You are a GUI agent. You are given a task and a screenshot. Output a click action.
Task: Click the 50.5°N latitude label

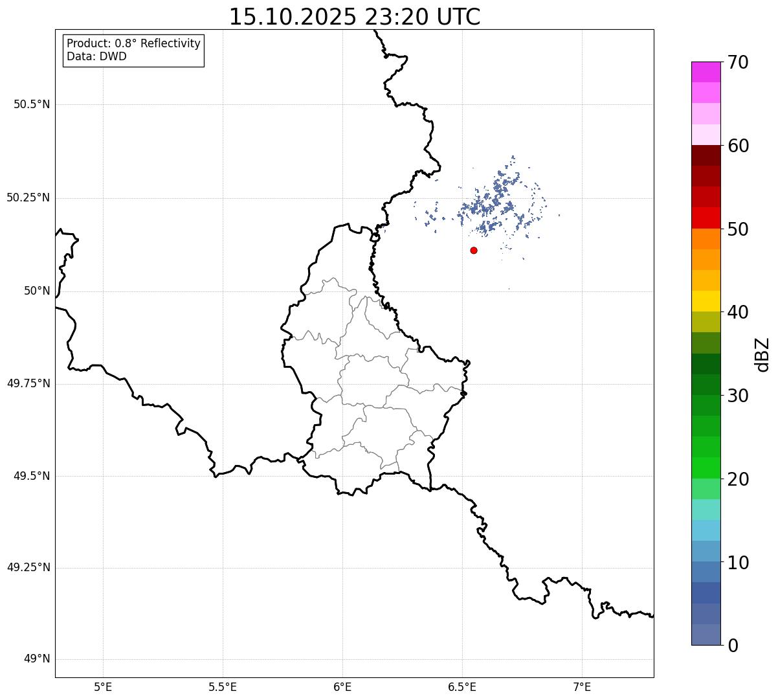pos(32,104)
